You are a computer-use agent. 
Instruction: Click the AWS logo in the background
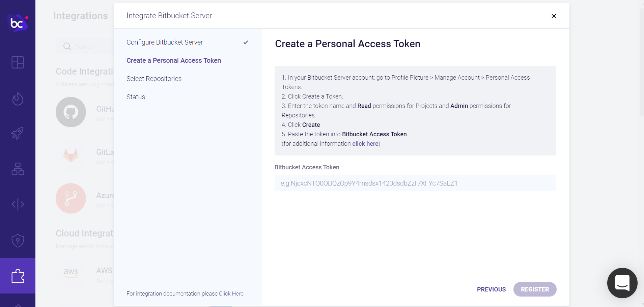tap(71, 273)
